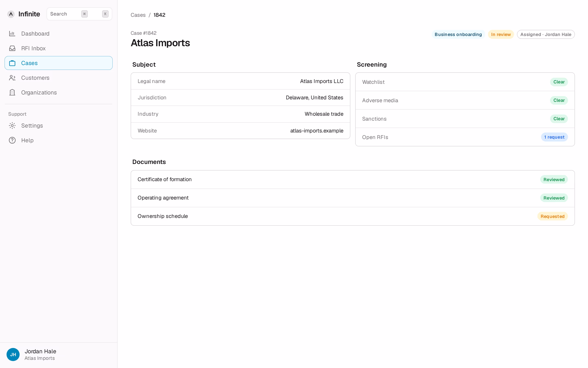Click the Settings gear icon
Viewport: 588px width, 368px height.
[x=12, y=126]
